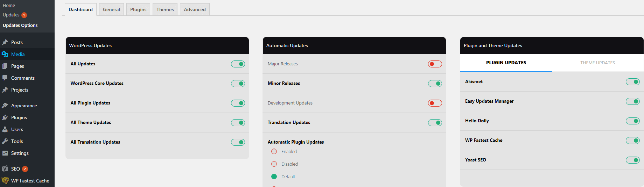Enable Development Updates toggle

[435, 103]
